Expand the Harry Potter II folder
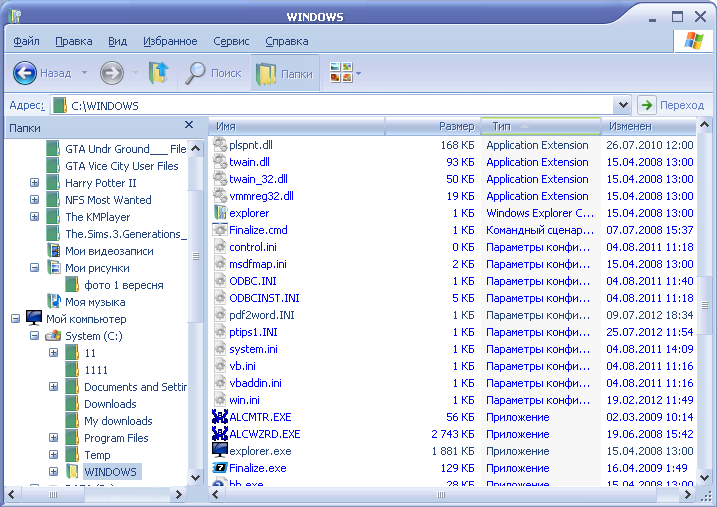The width and height of the screenshot is (717, 507). click(34, 183)
